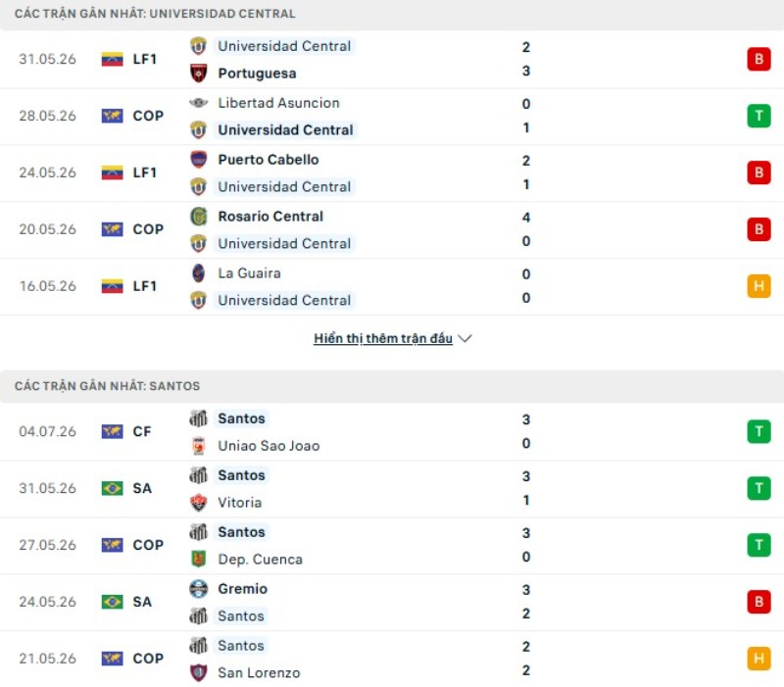The width and height of the screenshot is (784, 687).
Task: Click the La Guaira club crest
Action: 199,273
